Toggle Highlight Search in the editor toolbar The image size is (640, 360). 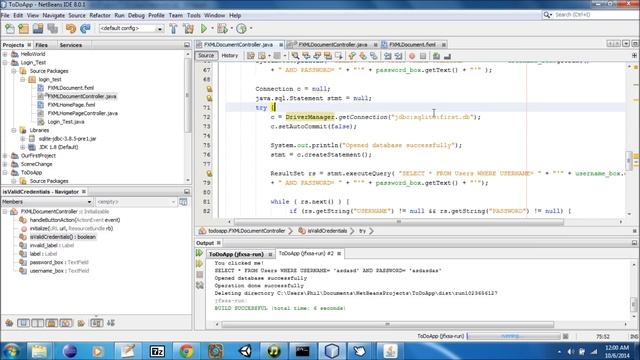[328, 56]
